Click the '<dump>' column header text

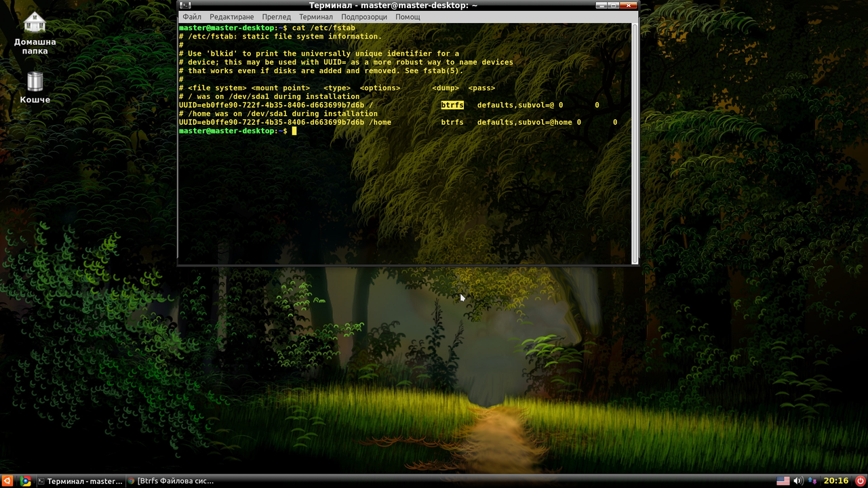coord(446,88)
